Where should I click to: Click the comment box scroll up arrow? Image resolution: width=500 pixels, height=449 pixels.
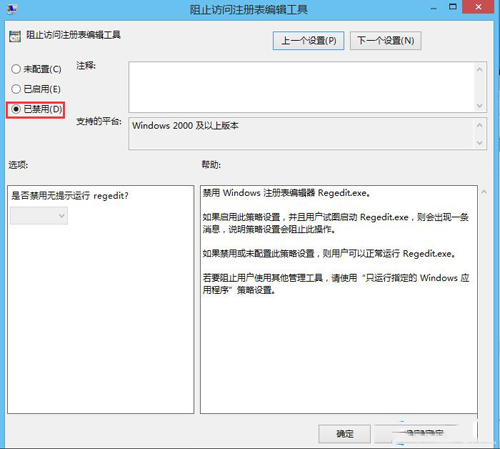(x=479, y=69)
